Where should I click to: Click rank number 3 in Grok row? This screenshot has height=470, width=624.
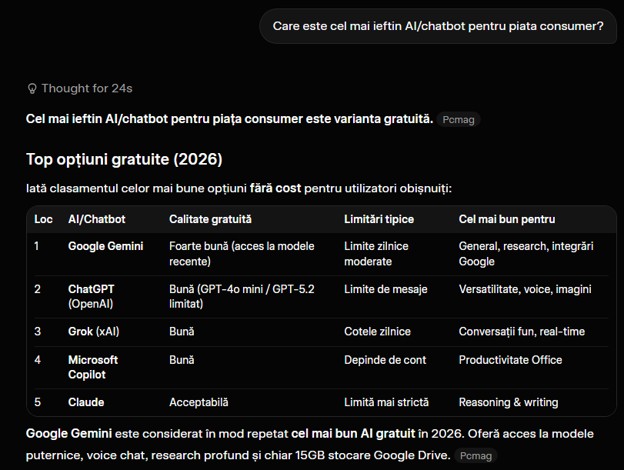37,332
